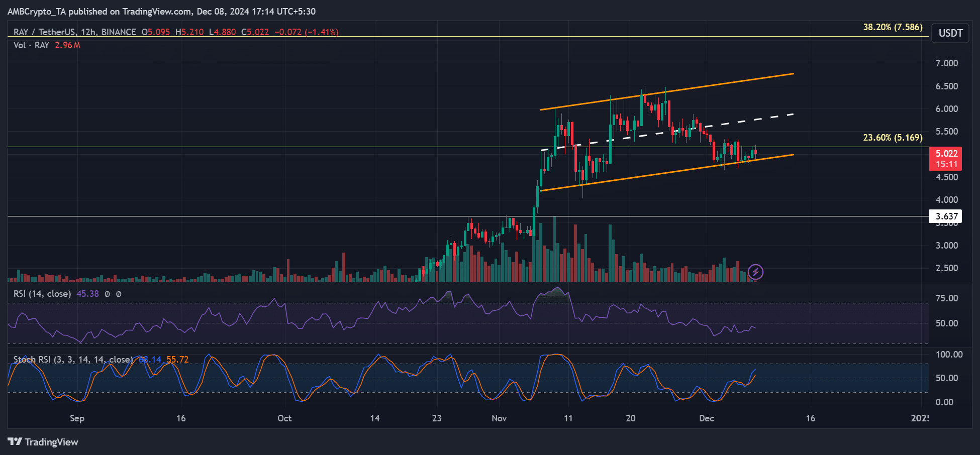Click the RSI 75.00 axis level
This screenshot has width=980, height=455.
click(x=947, y=298)
